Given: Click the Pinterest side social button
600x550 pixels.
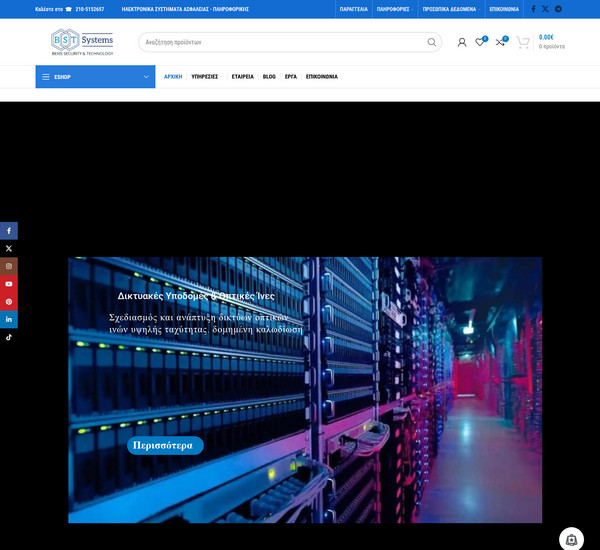Looking at the screenshot, I should coord(9,302).
